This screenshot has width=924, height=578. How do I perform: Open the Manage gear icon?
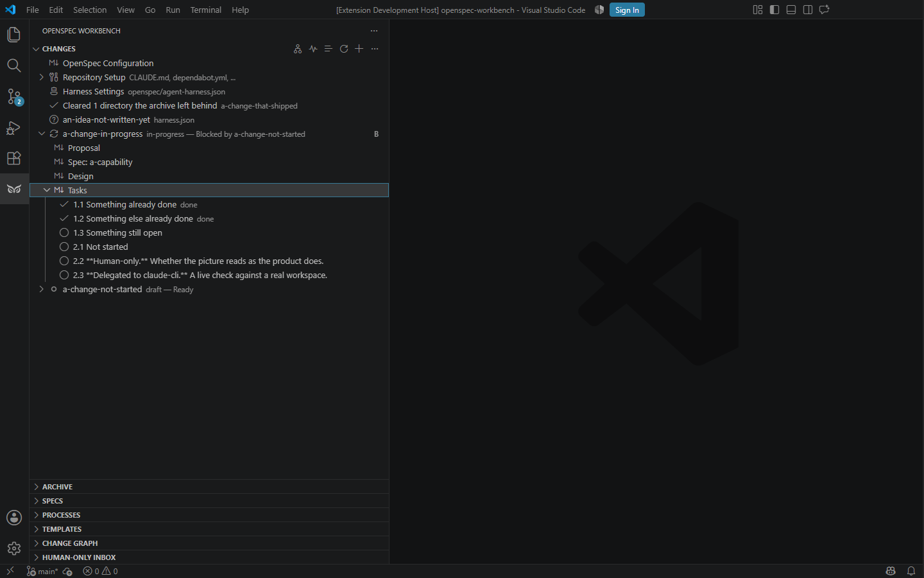pos(14,548)
